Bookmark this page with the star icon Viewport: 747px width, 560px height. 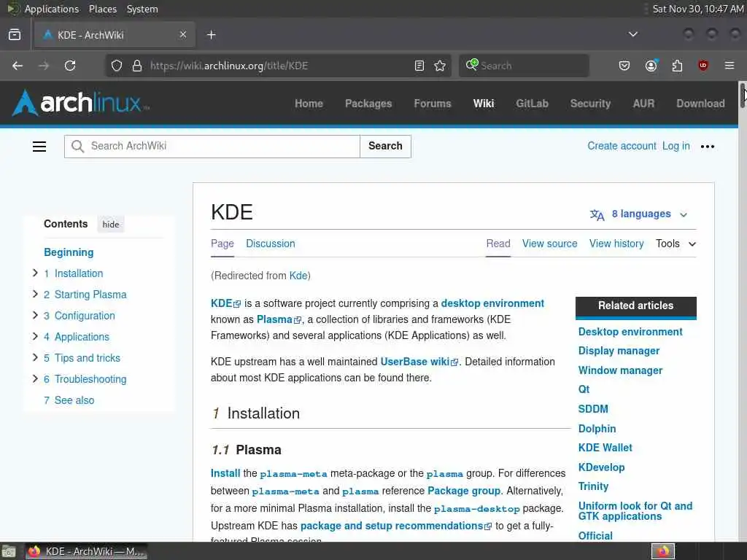[x=440, y=66]
